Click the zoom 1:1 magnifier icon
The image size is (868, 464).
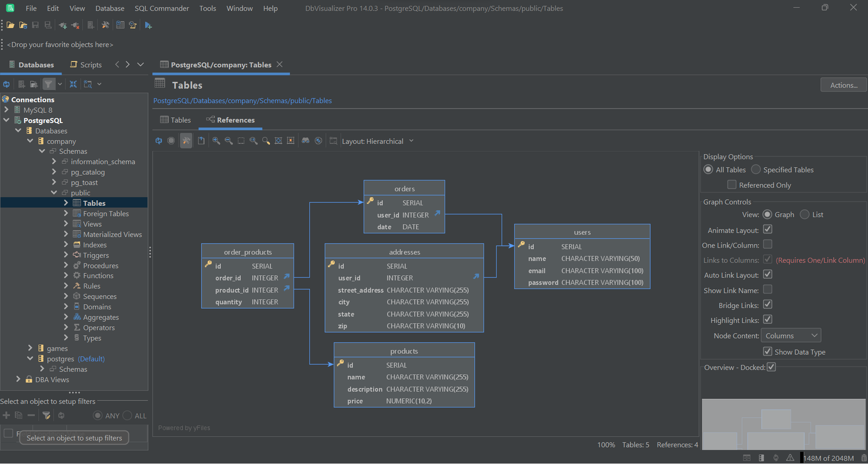coord(253,141)
